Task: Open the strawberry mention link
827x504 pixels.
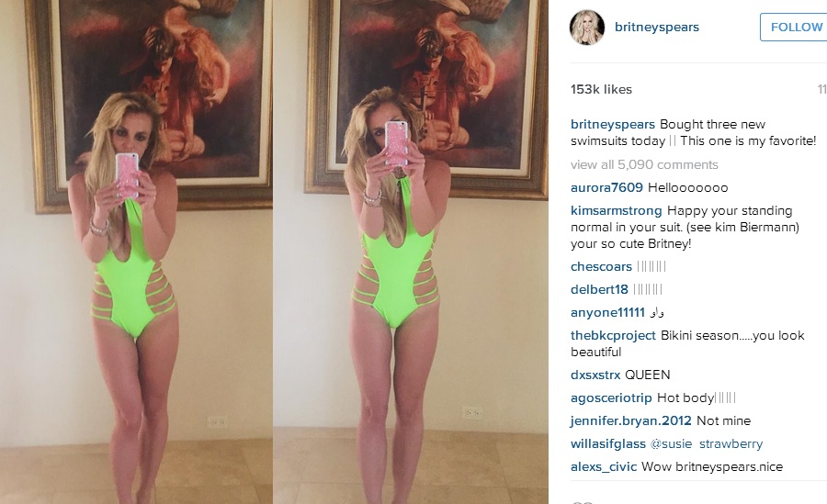Action: tap(731, 444)
